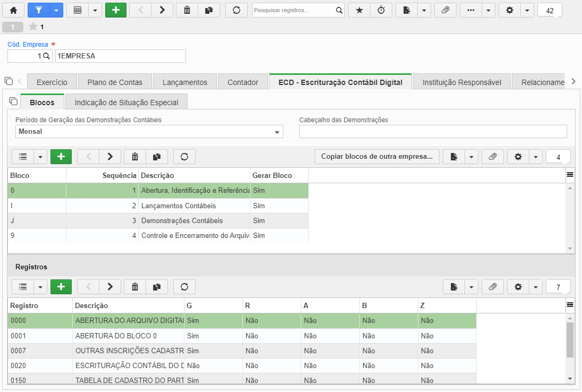Click Copiar blocos de outra empresa button
Image resolution: width=582 pixels, height=392 pixels.
pos(377,157)
